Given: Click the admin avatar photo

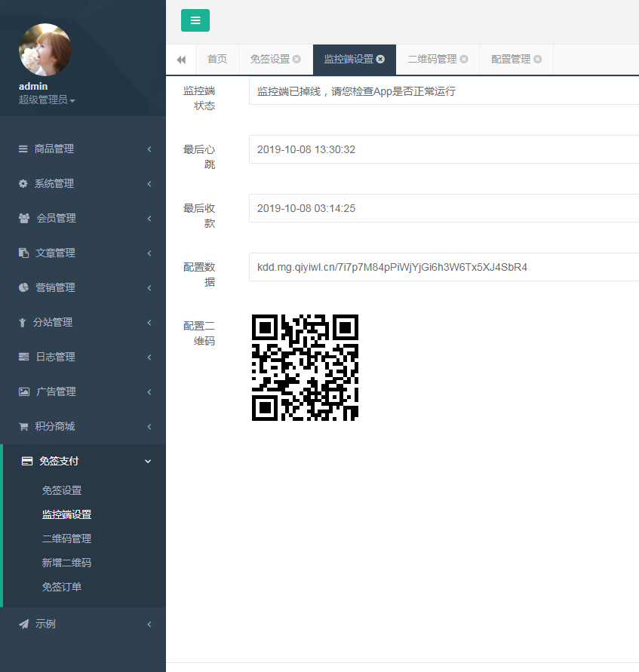Looking at the screenshot, I should 45,50.
